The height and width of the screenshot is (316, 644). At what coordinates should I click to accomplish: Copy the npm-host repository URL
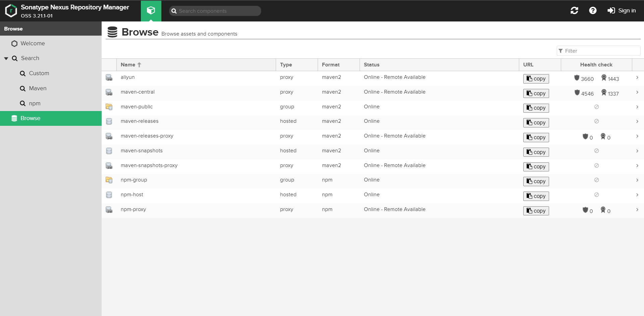(536, 196)
